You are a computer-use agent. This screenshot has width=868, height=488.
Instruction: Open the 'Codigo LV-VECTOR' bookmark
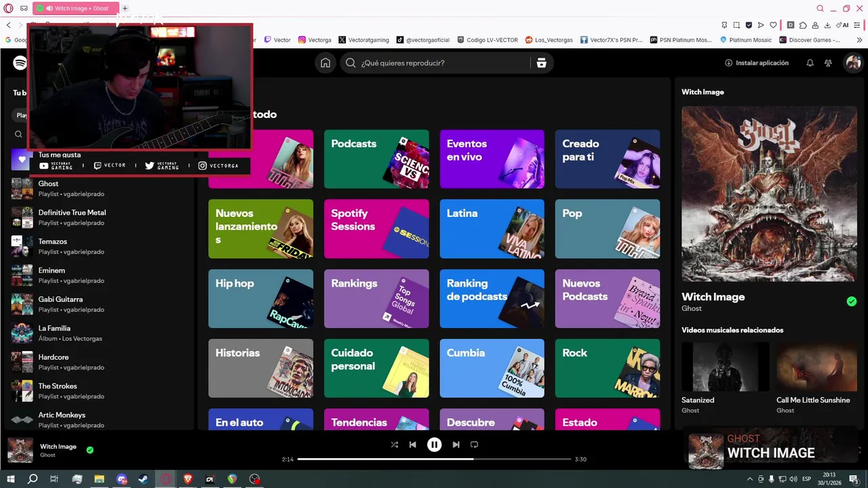point(488,40)
